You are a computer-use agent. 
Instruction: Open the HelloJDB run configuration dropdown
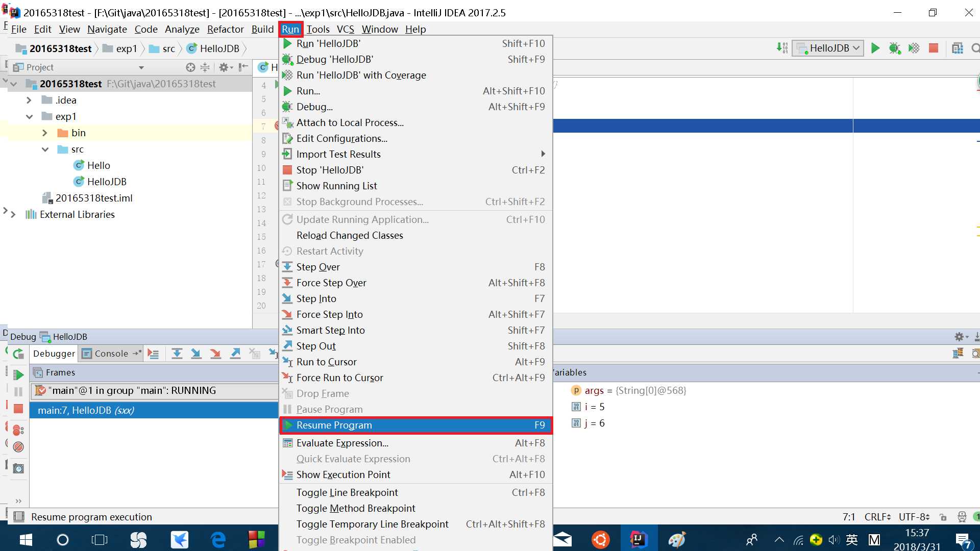827,48
